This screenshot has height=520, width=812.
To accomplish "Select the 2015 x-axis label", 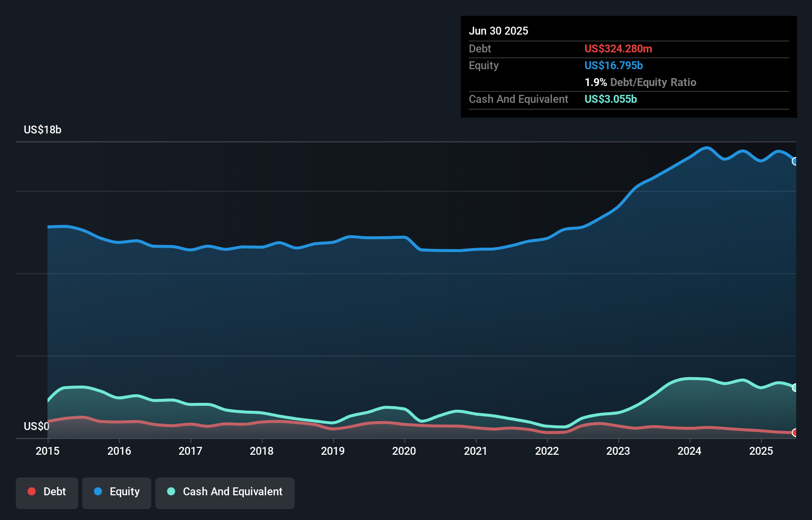I will click(47, 451).
